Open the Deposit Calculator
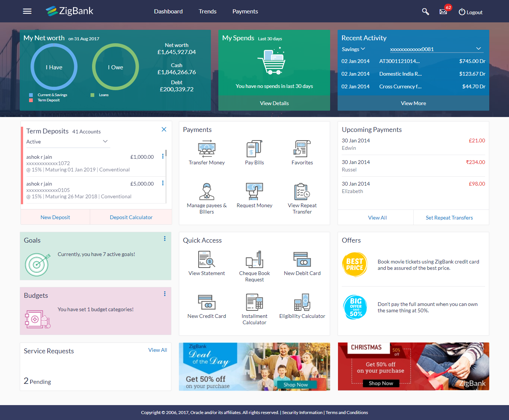Screen dimensions: 509x420 click(131, 217)
